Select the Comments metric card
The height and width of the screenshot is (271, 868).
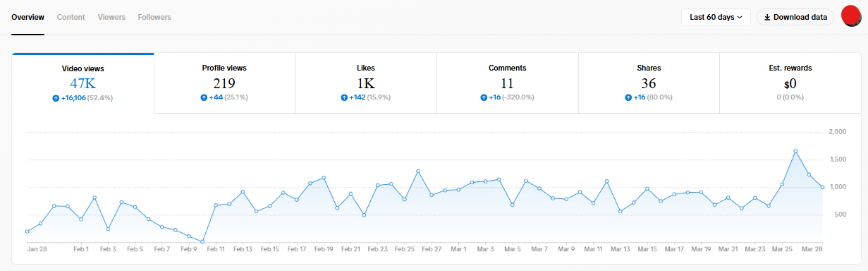pos(508,83)
